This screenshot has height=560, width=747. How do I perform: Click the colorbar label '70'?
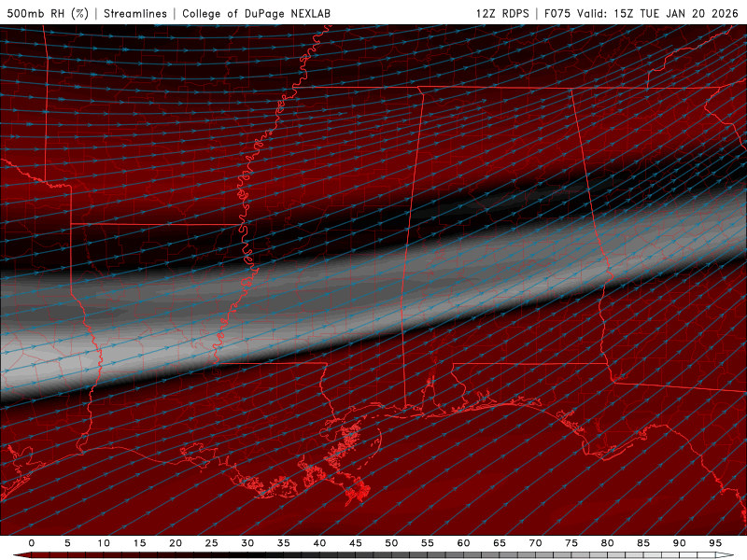coord(535,543)
